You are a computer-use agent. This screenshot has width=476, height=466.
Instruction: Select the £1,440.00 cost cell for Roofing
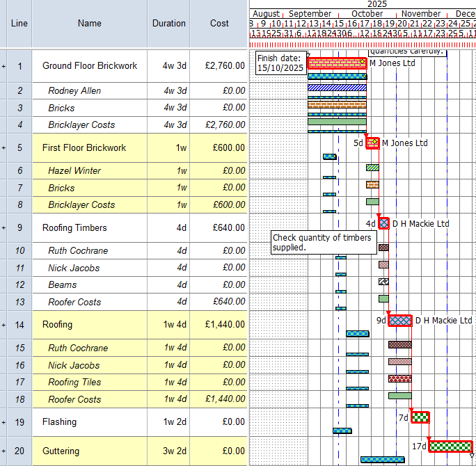coord(219,325)
